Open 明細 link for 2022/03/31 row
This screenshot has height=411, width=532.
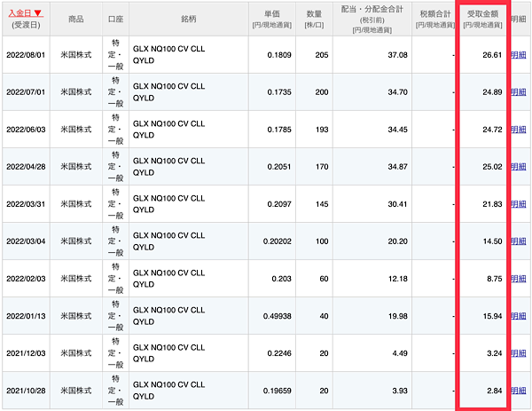pyautogui.click(x=519, y=204)
